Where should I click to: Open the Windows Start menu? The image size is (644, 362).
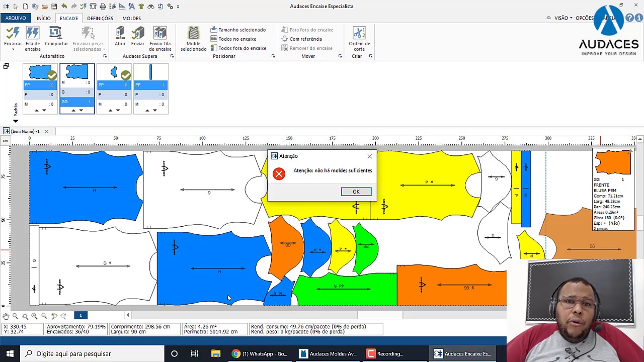click(x=10, y=353)
